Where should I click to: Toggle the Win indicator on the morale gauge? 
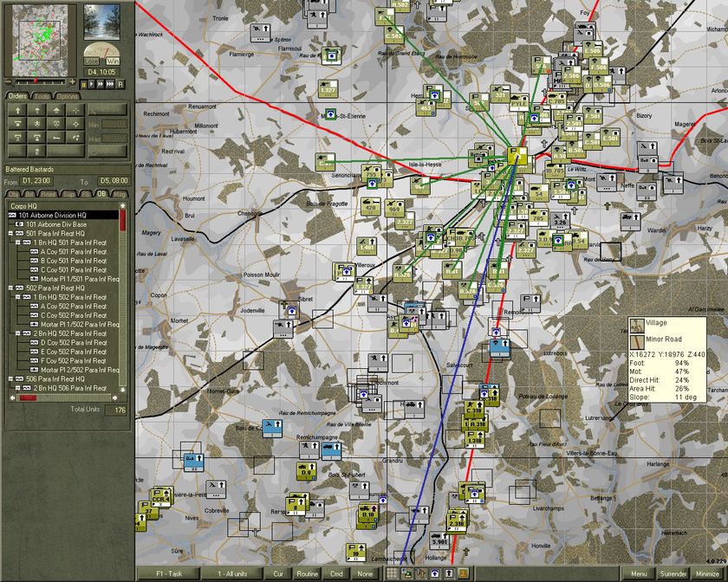coord(113,61)
